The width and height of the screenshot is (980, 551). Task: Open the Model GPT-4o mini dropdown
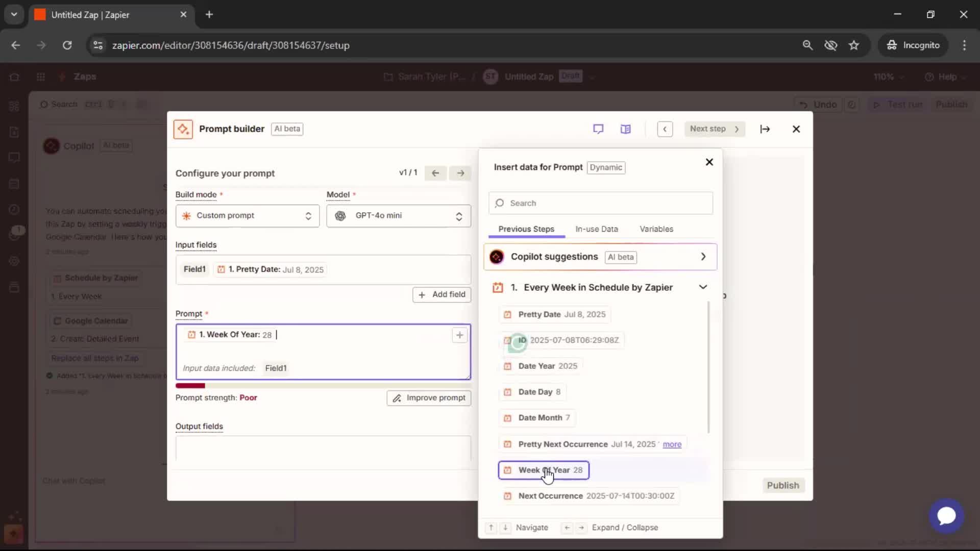pos(398,216)
